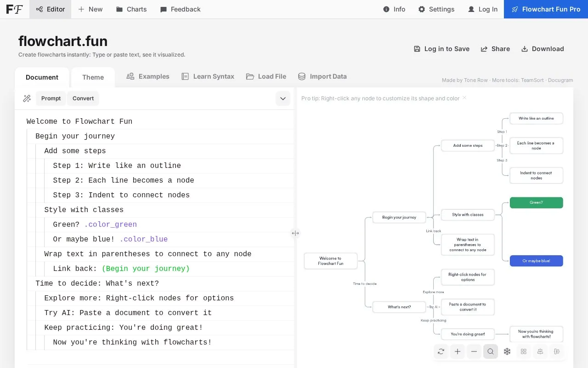Close the pro tip message
The image size is (588, 368).
464,98
